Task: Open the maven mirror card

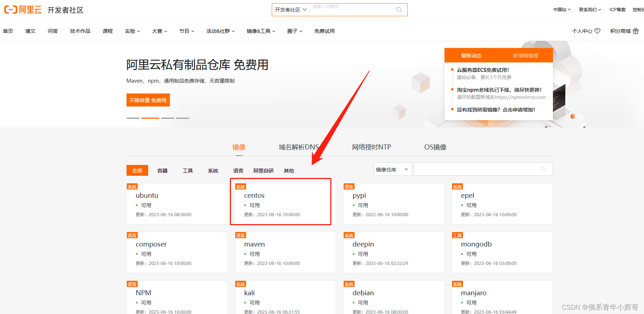Action: [285, 252]
